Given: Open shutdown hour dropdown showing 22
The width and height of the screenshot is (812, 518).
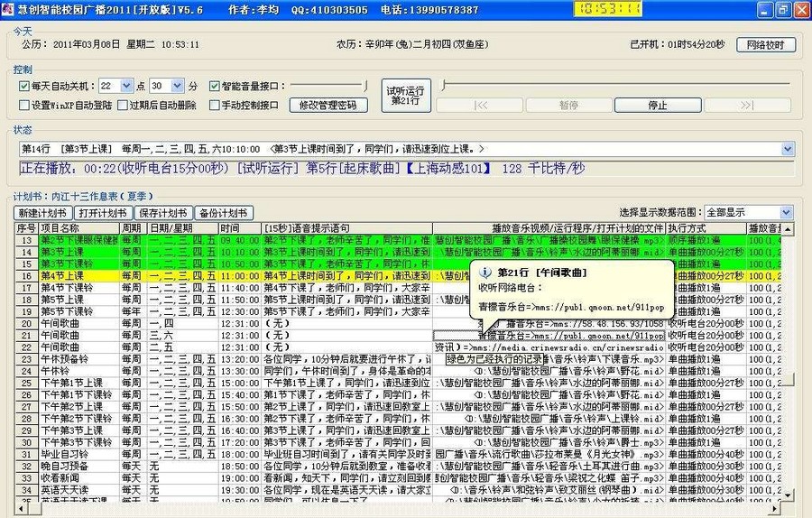Looking at the screenshot, I should (127, 86).
